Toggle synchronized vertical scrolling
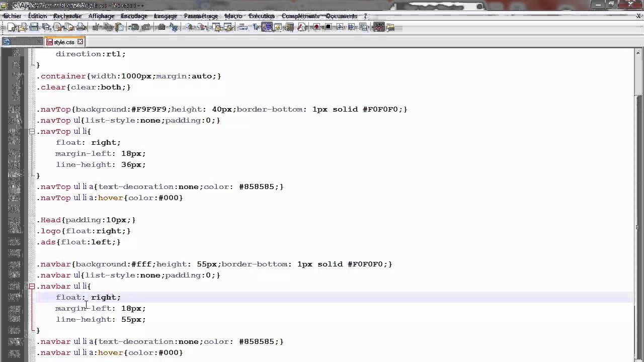 coord(216,27)
